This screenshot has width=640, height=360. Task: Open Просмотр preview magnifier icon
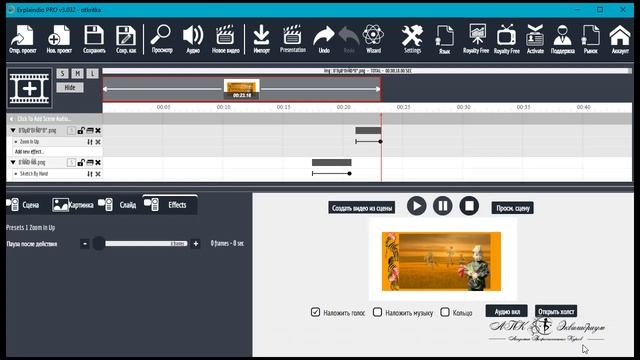pyautogui.click(x=162, y=39)
